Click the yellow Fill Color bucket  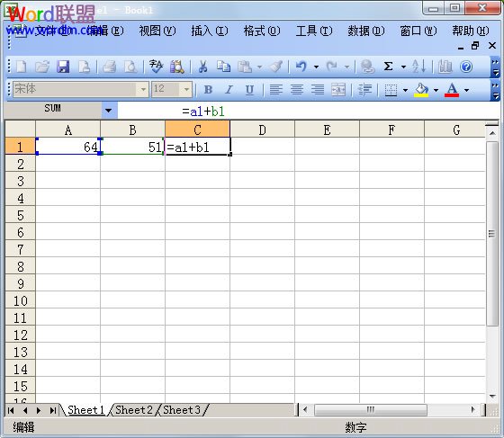pos(421,90)
